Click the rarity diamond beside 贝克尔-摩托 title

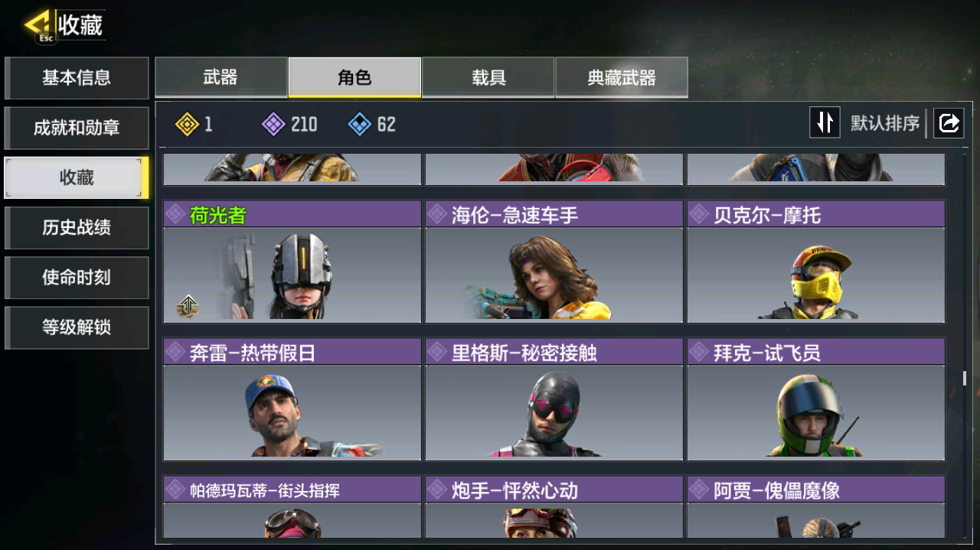coord(699,214)
